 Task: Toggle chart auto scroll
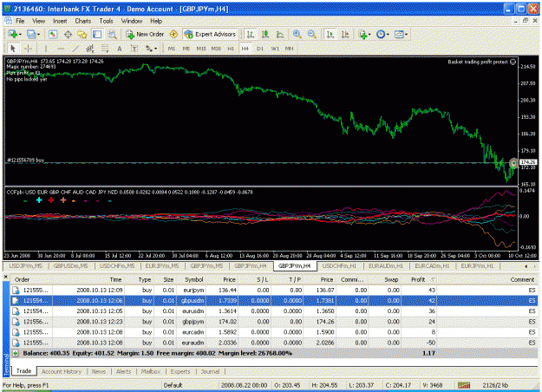click(x=330, y=34)
